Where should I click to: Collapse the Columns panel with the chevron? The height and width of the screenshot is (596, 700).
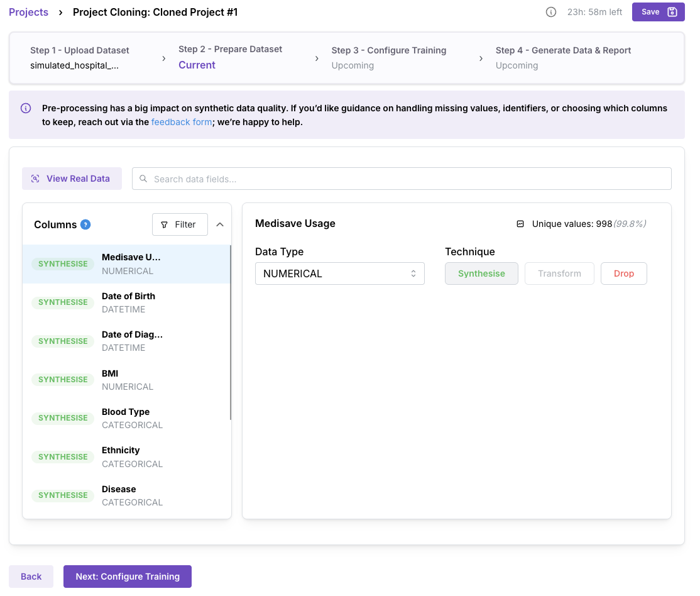pos(220,224)
